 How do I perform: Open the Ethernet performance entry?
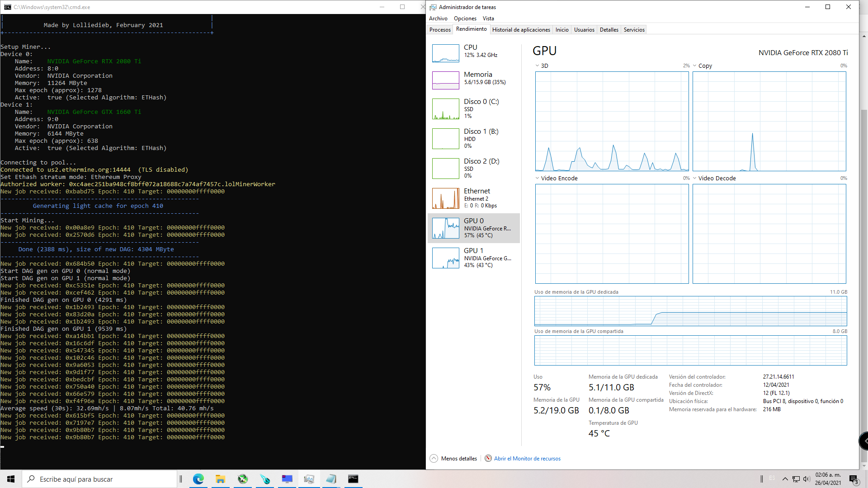[x=474, y=198]
